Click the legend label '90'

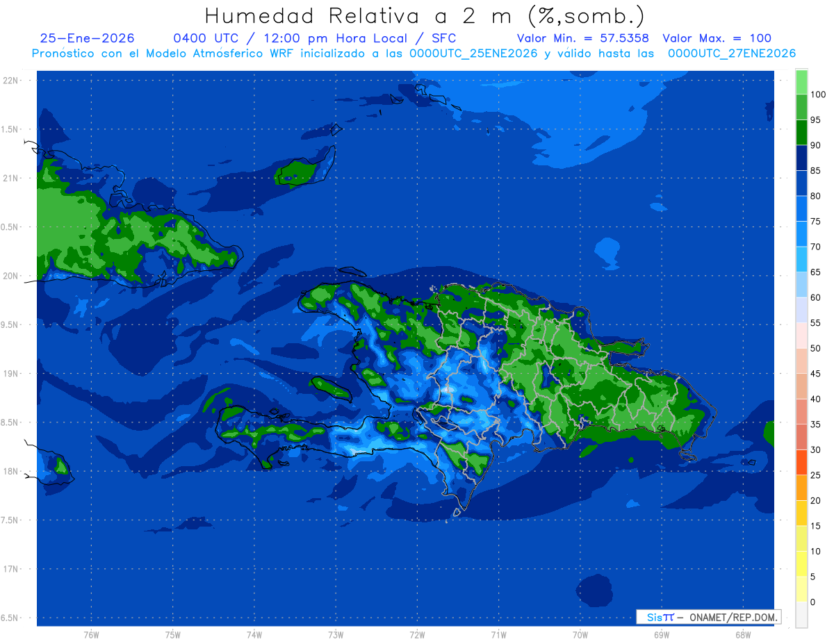(815, 145)
